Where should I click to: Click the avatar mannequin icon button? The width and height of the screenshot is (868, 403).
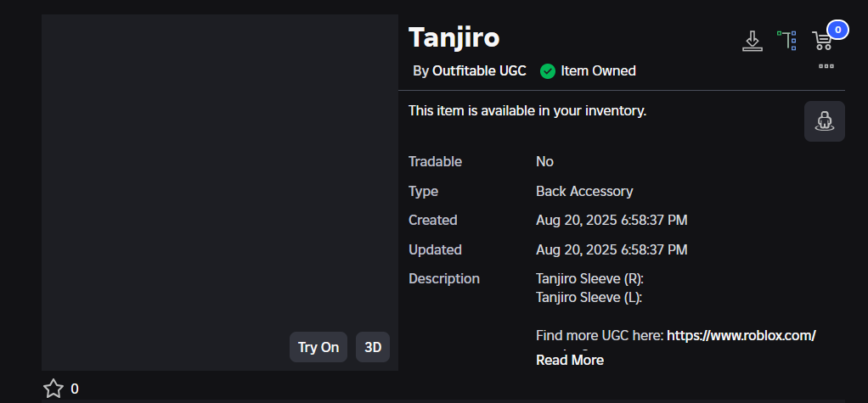(x=825, y=121)
